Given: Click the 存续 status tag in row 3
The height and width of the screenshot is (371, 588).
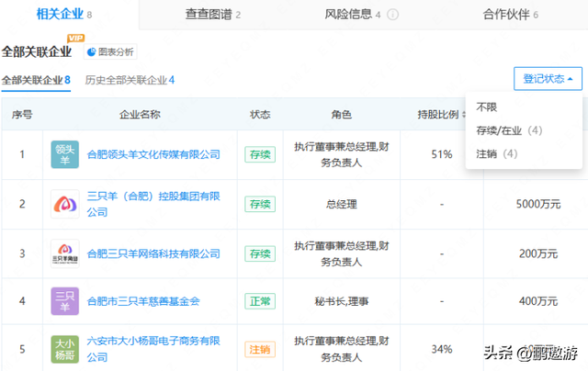Looking at the screenshot, I should tap(260, 253).
